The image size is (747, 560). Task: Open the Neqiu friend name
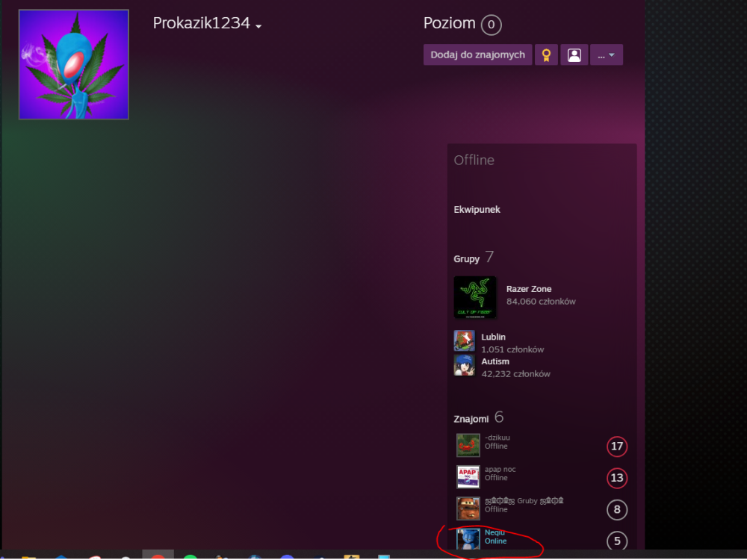[x=494, y=532]
